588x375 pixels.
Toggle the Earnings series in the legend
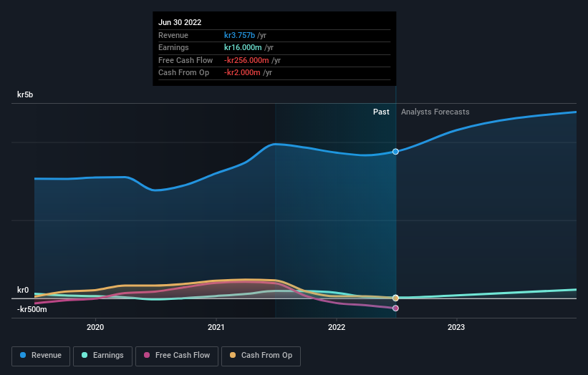pos(102,356)
